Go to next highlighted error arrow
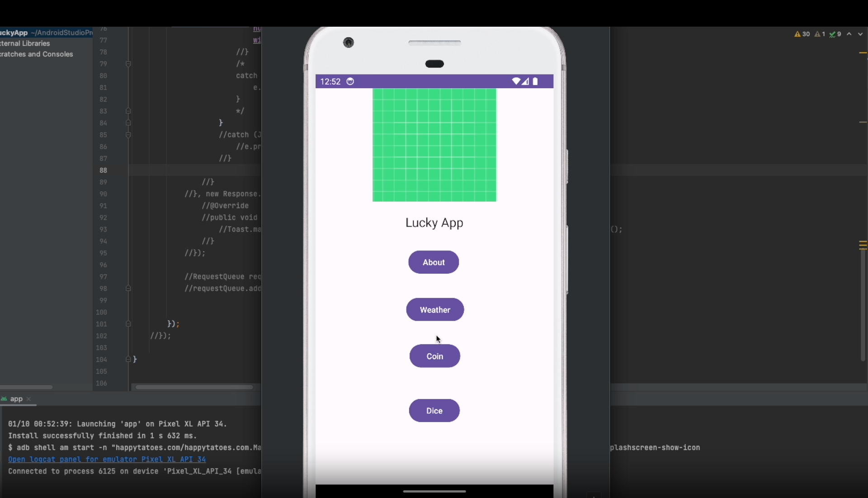This screenshot has width=868, height=498. [x=860, y=34]
